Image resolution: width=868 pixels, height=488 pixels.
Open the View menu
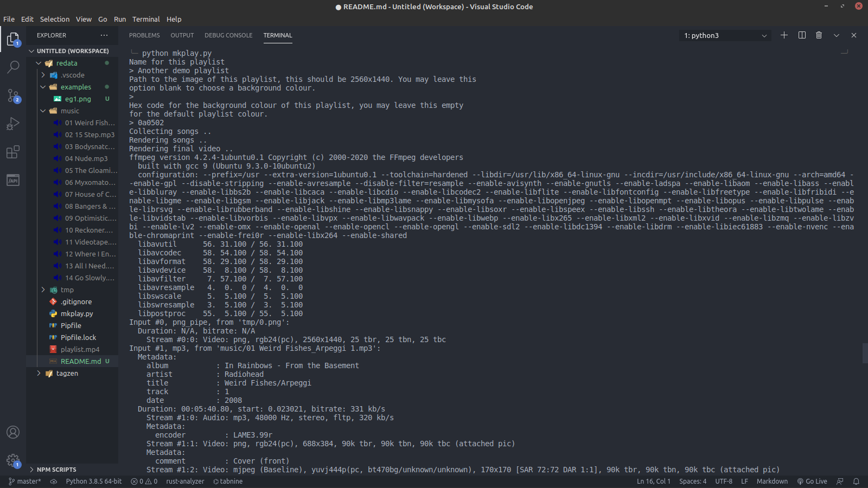pos(84,19)
